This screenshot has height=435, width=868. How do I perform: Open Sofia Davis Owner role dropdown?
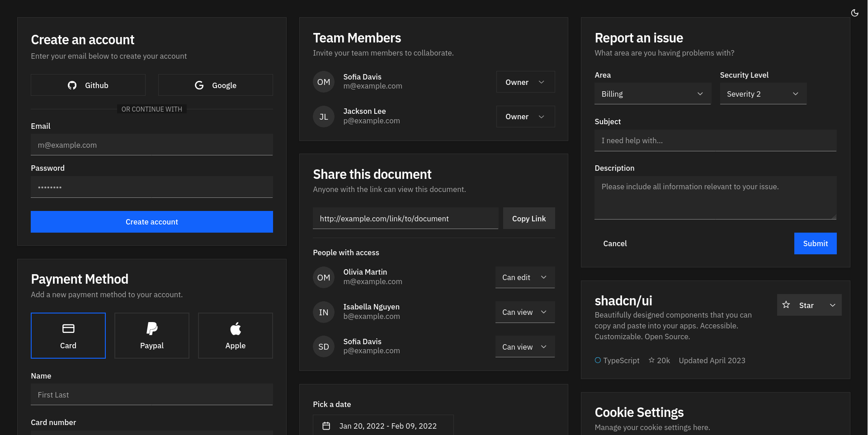[x=525, y=82]
